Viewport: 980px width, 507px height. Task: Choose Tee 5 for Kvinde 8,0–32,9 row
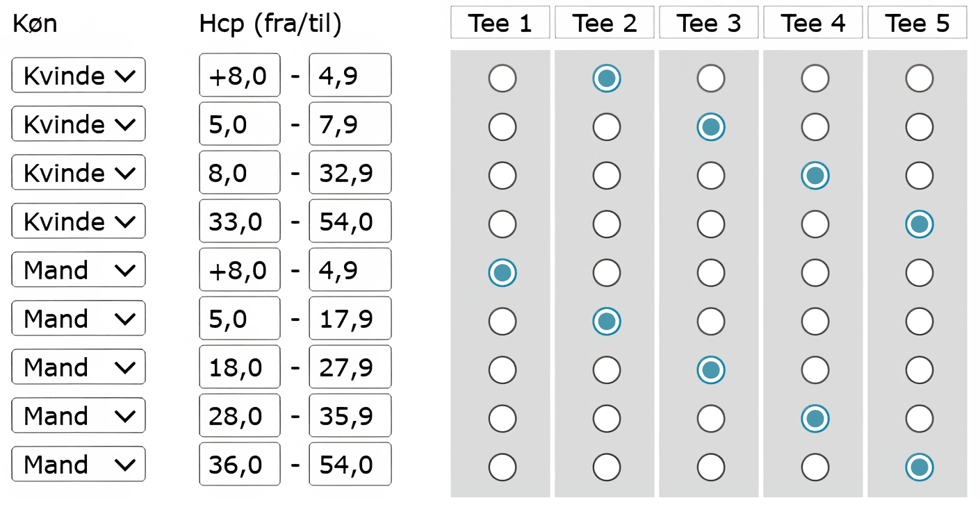[919, 176]
